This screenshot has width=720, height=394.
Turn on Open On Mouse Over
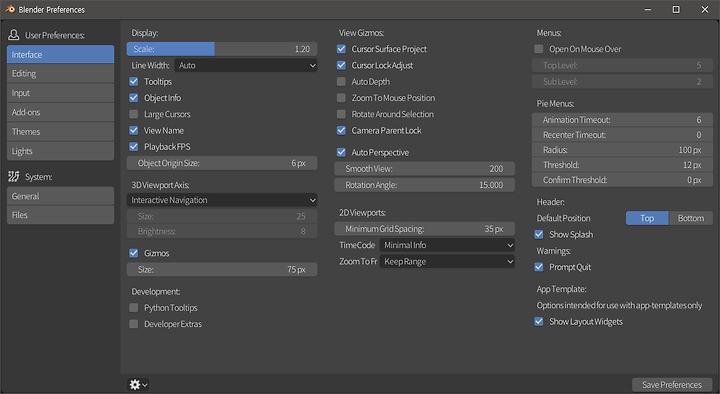(x=539, y=49)
